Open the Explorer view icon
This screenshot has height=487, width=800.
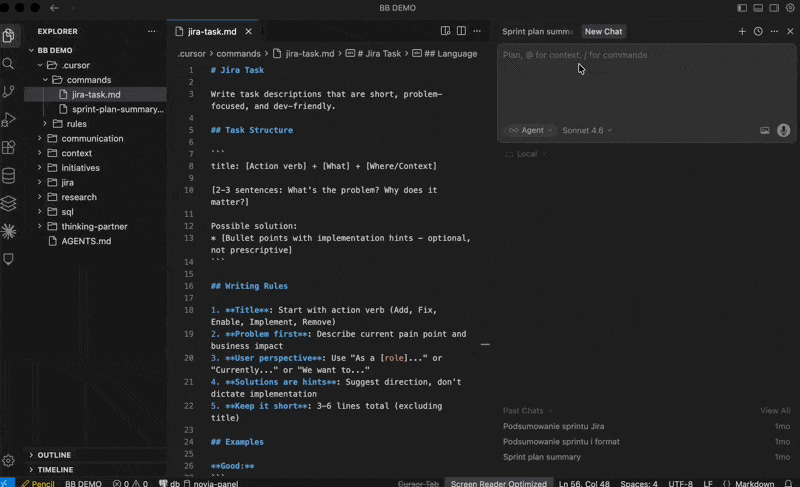pyautogui.click(x=9, y=36)
